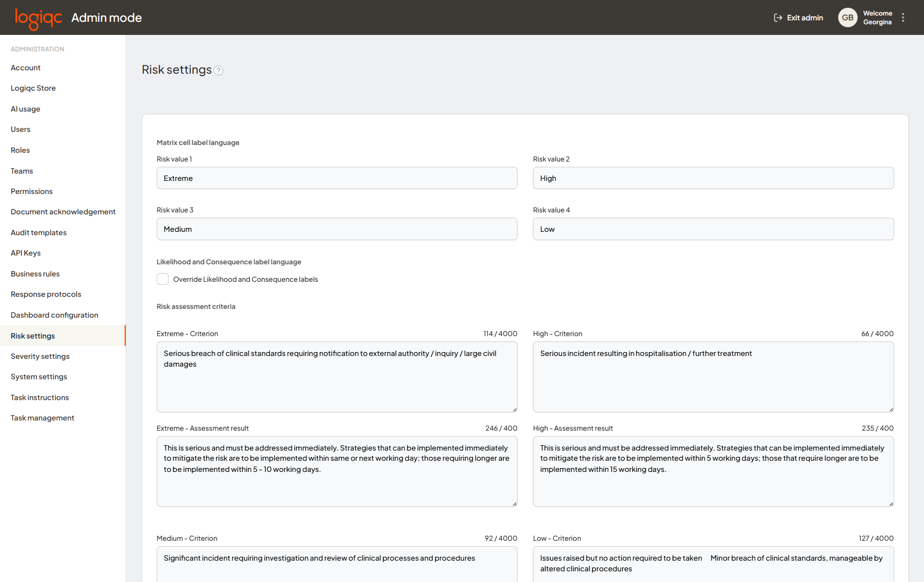This screenshot has width=924, height=582.
Task: Open Severity settings
Action: coord(40,356)
